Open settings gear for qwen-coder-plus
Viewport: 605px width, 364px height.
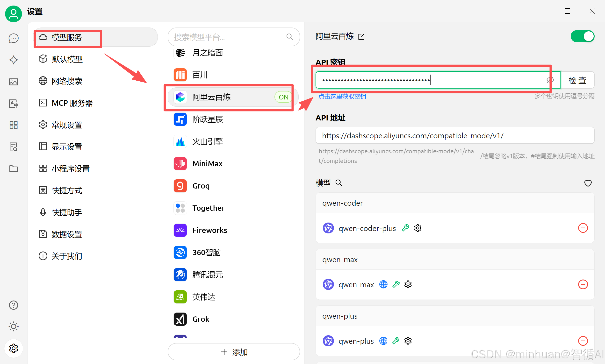click(x=418, y=228)
